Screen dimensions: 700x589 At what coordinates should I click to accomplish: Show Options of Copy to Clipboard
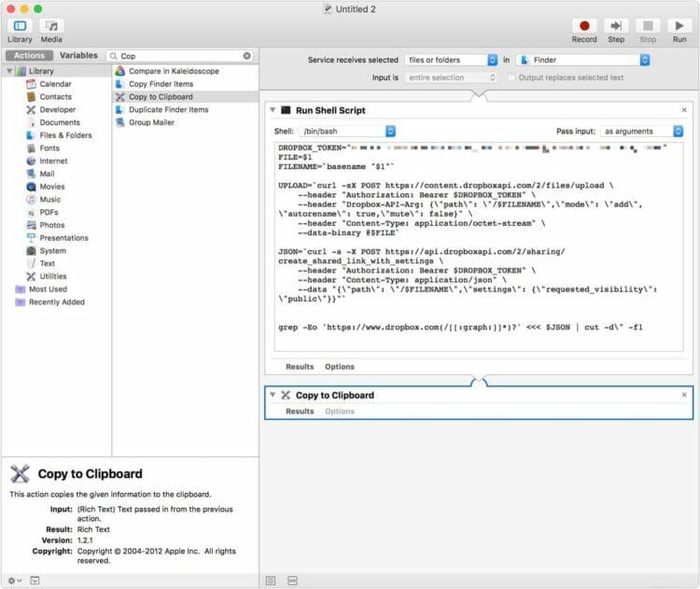340,412
